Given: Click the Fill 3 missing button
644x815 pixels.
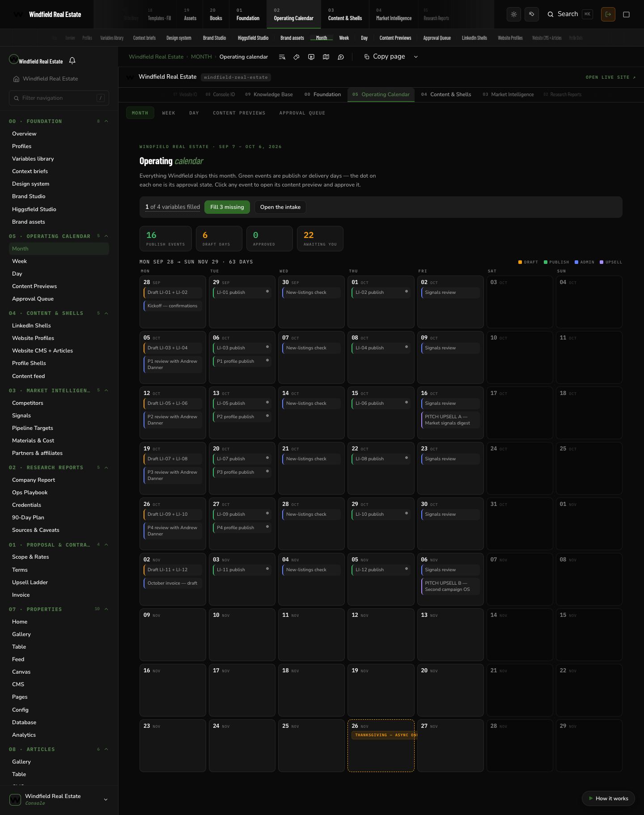Looking at the screenshot, I should [x=227, y=207].
